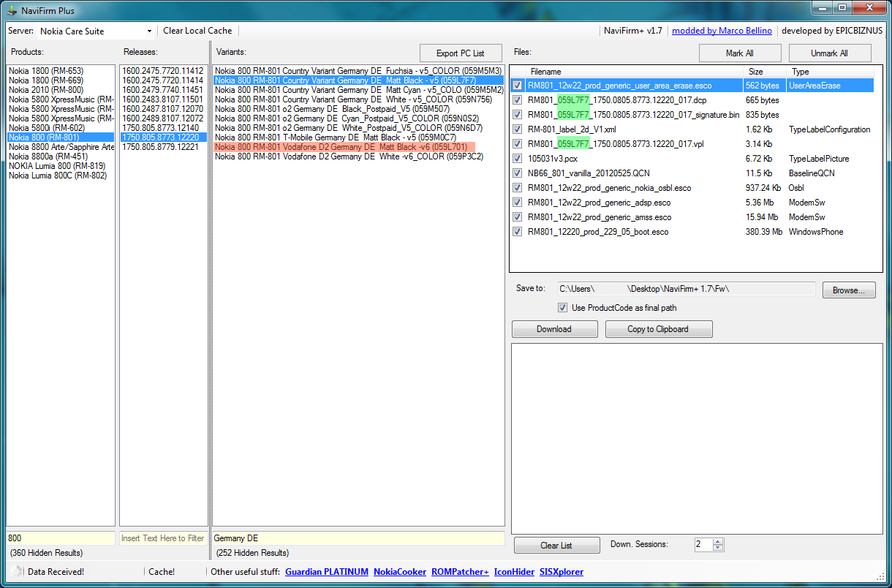
Task: Maximize the NaviFirm Plus window
Action: pyautogui.click(x=842, y=8)
